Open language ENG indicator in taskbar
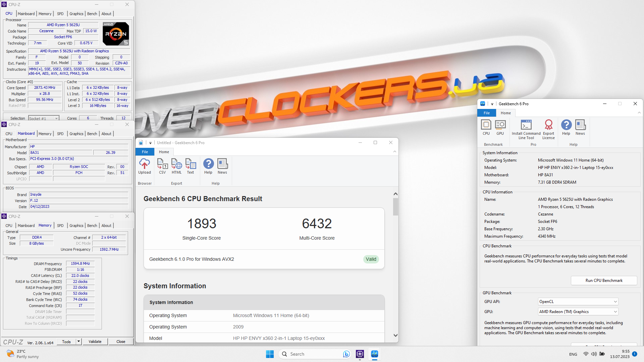Image resolution: width=644 pixels, height=362 pixels. click(x=573, y=354)
